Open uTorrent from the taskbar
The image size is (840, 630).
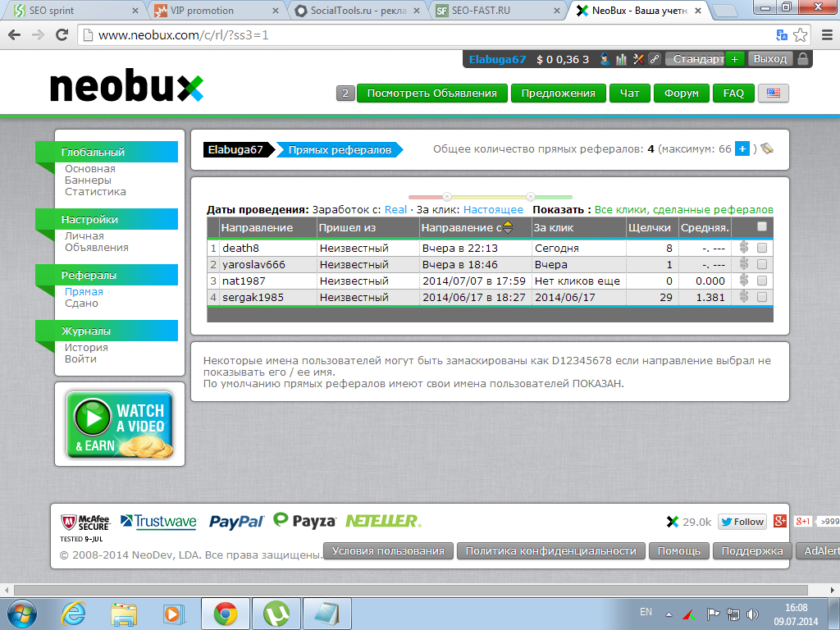(x=276, y=614)
